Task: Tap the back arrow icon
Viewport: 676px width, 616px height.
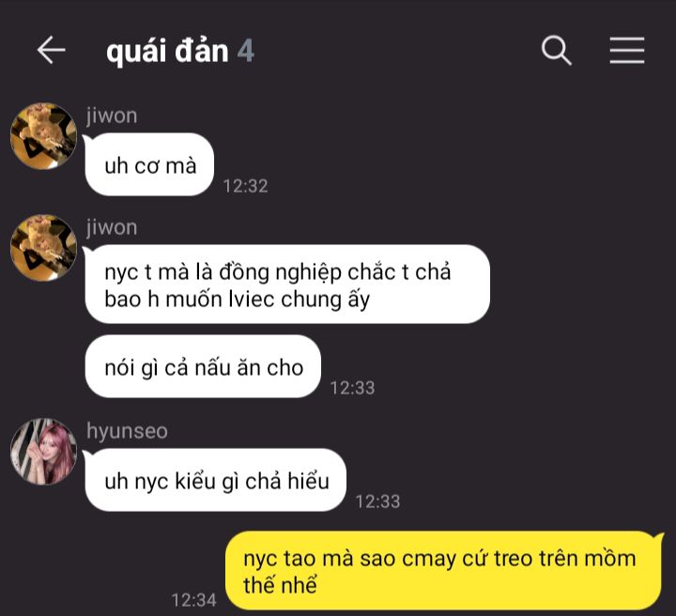Action: coord(52,51)
